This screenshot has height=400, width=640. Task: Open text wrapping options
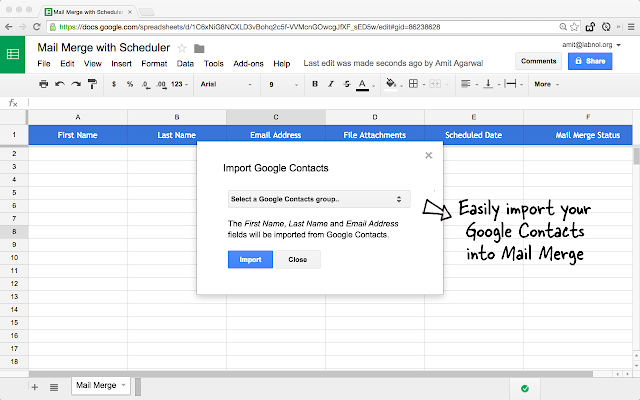click(x=510, y=84)
